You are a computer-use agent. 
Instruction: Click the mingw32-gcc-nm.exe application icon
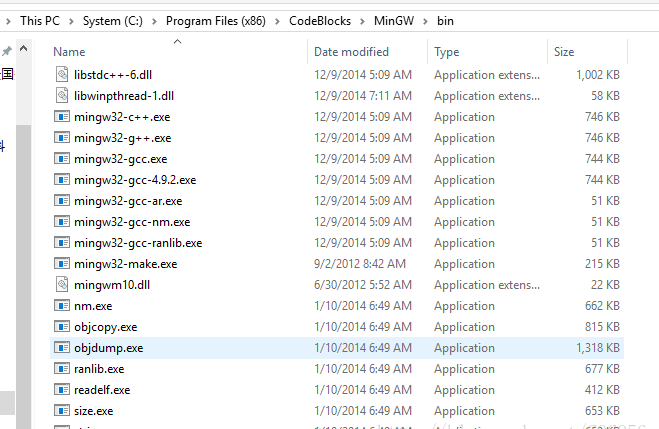62,221
